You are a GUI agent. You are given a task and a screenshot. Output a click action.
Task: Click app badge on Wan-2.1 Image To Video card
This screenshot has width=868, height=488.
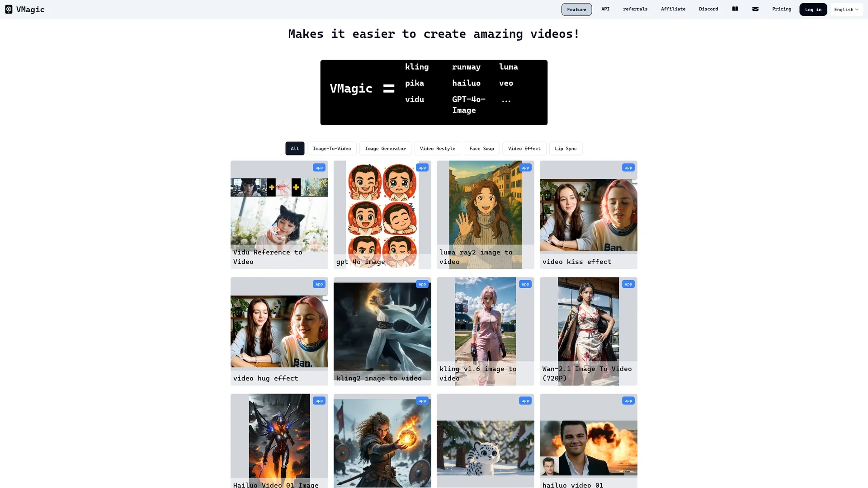[628, 284]
